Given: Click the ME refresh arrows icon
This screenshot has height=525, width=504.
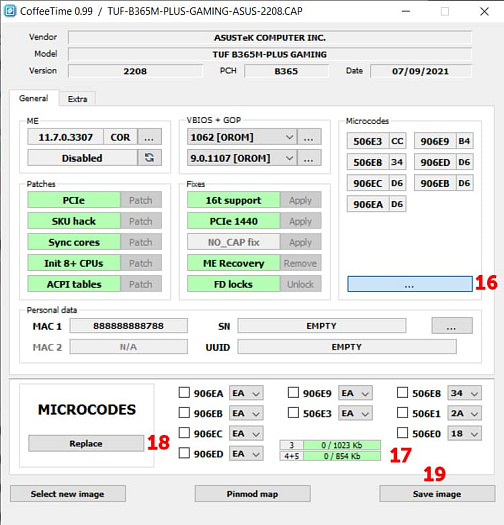Looking at the screenshot, I should 149,158.
